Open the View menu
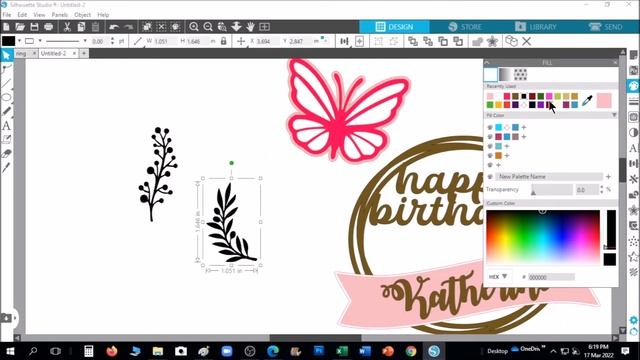This screenshot has height=360, width=640. [x=39, y=15]
